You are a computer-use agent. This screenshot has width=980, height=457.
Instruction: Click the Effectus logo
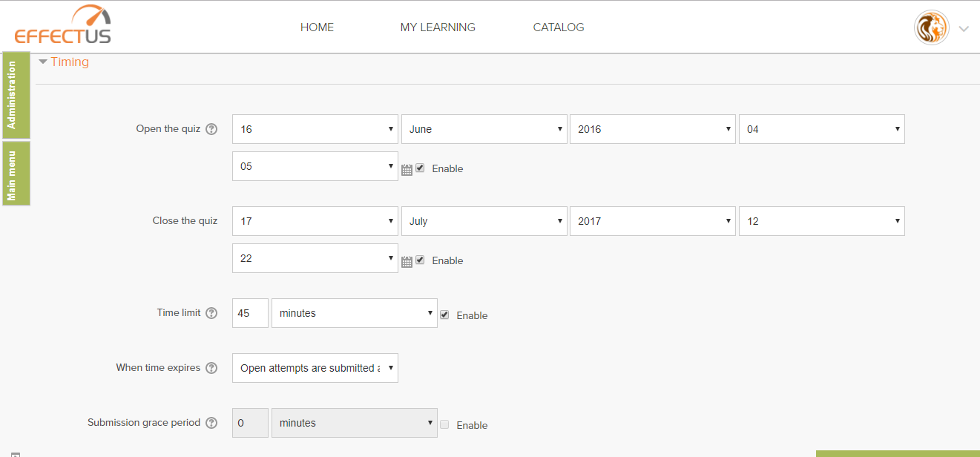[63, 24]
